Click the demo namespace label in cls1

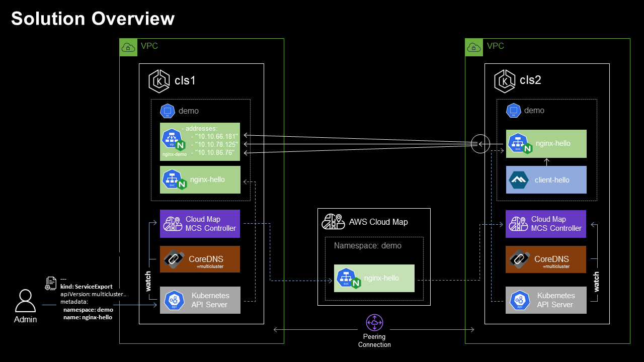189,111
